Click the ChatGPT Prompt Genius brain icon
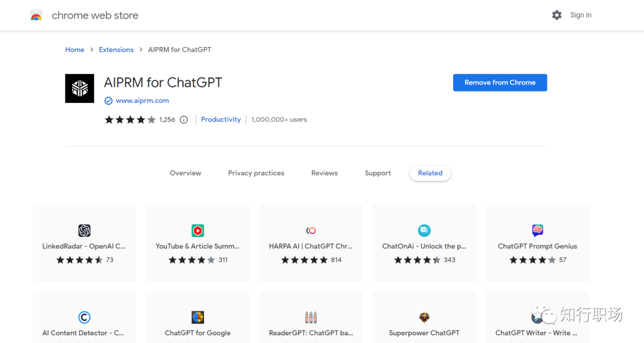The image size is (644, 343). [538, 230]
